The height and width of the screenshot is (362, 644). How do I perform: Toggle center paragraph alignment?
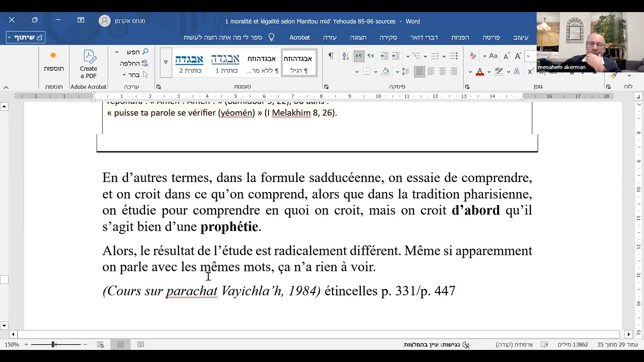442,71
